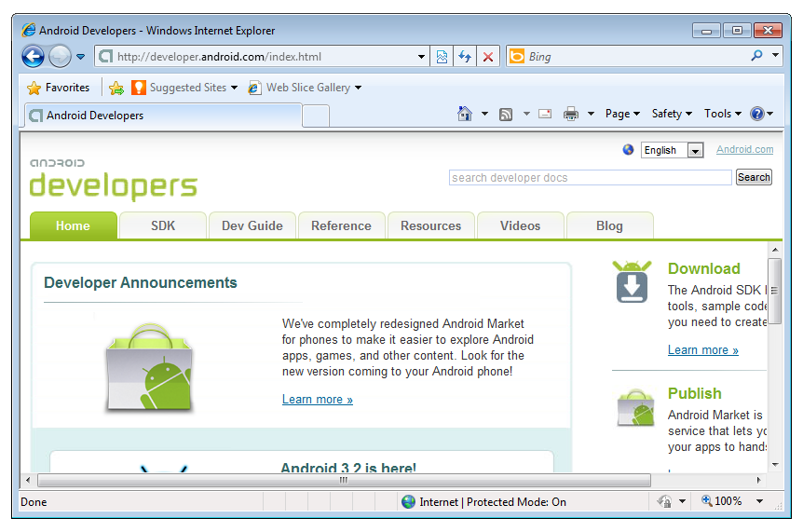Go back with the Back arrow button
This screenshot has height=532, width=803.
tap(33, 56)
